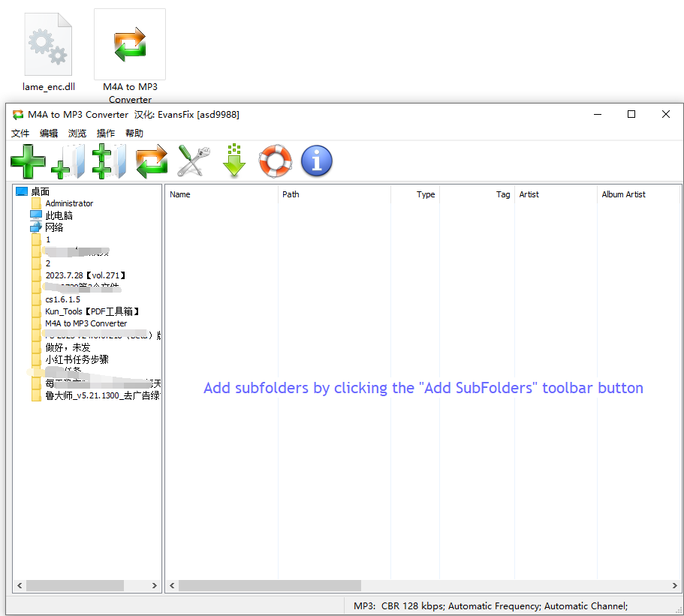Image resolution: width=684 pixels, height=616 pixels.
Task: Click the Add Folder toolbar icon with single plus
Action: click(x=68, y=161)
